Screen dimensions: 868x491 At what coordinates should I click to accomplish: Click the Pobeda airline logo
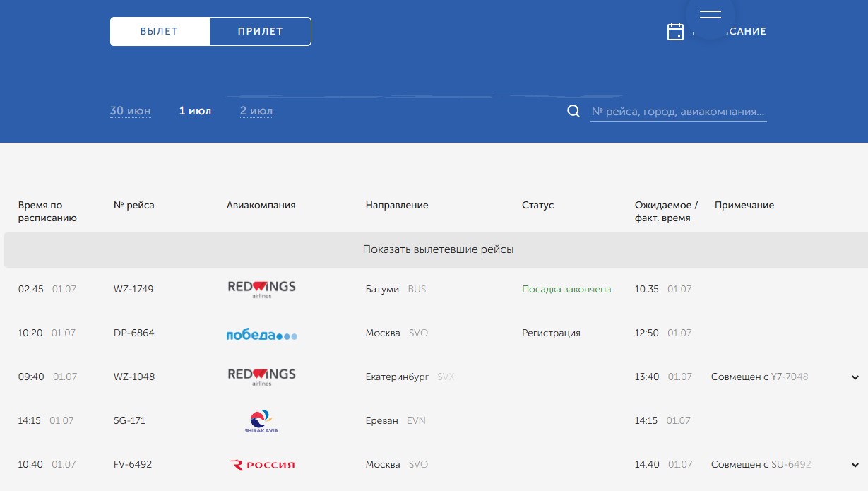click(261, 334)
